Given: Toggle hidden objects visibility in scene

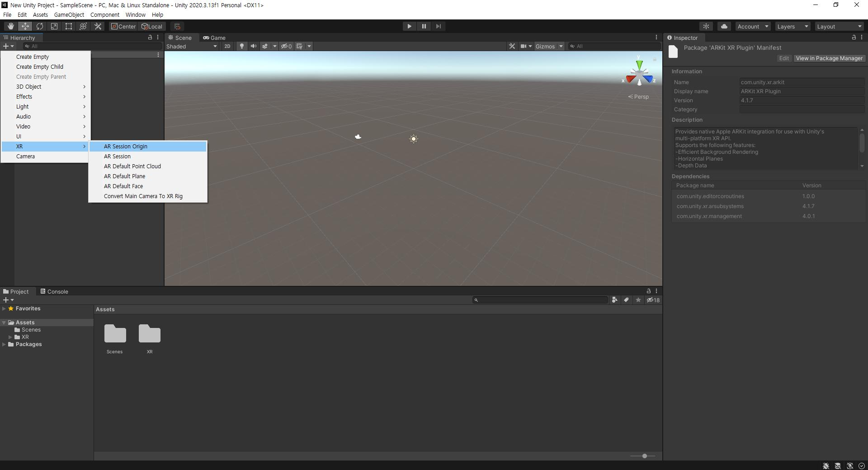Looking at the screenshot, I should pyautogui.click(x=286, y=46).
